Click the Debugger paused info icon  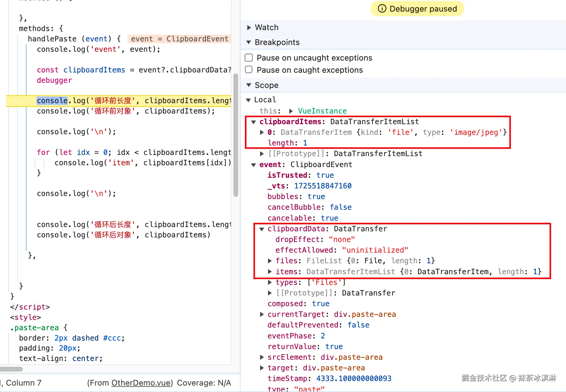click(382, 9)
